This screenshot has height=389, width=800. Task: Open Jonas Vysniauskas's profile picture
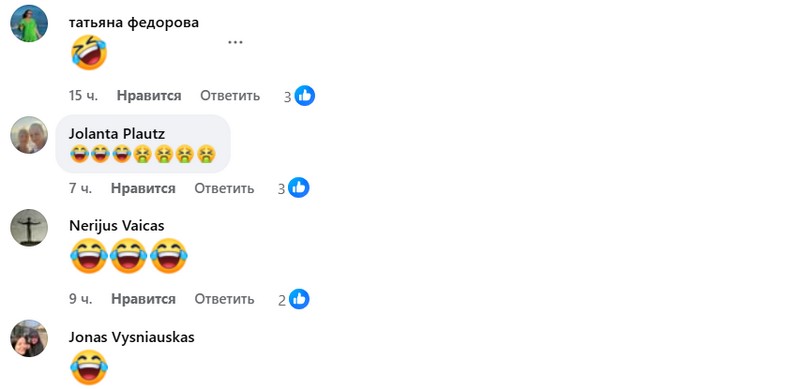click(29, 338)
